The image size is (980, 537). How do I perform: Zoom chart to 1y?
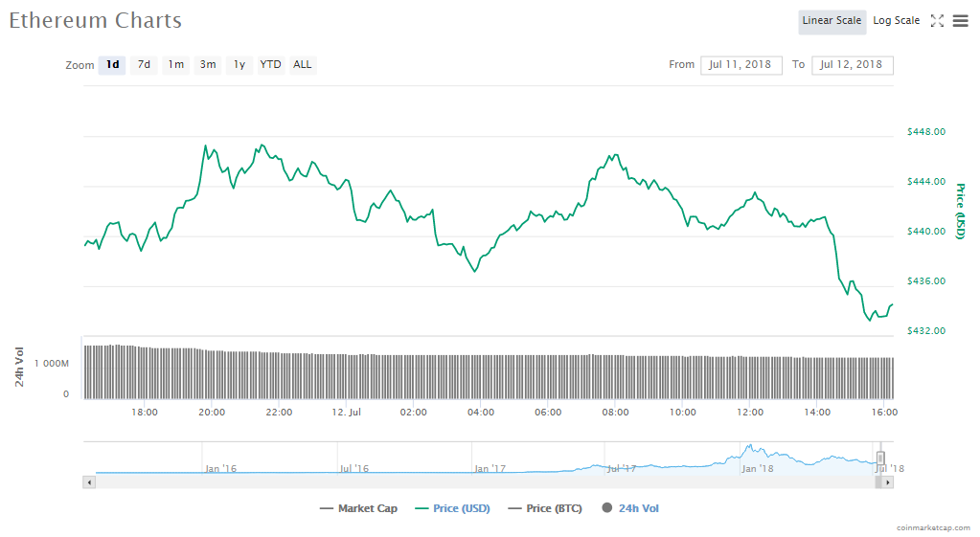(239, 65)
